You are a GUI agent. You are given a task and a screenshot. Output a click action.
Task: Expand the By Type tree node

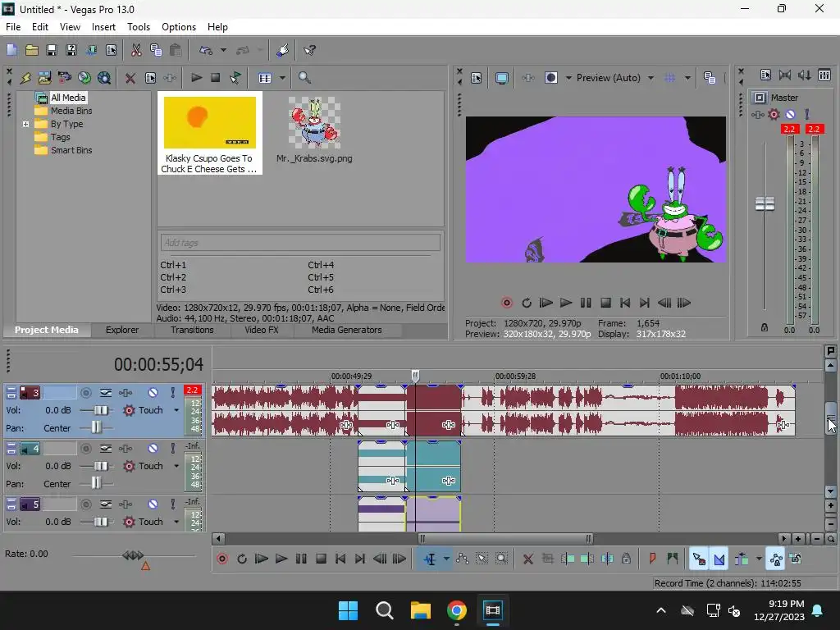tap(25, 124)
